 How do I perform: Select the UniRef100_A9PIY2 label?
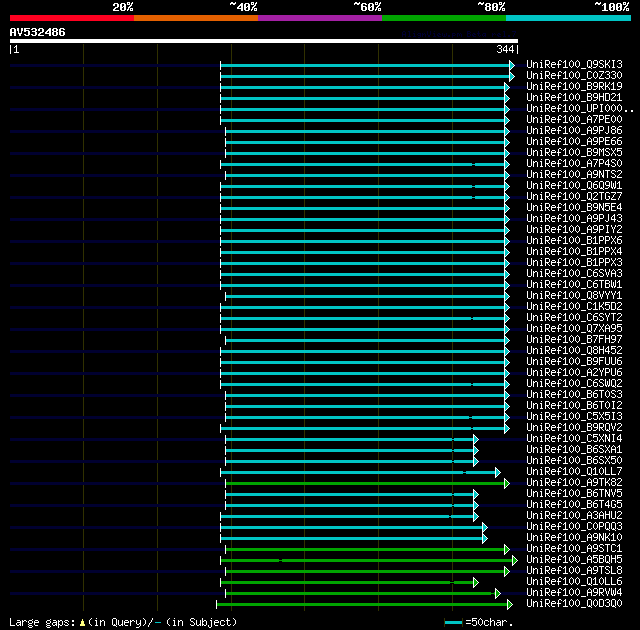point(574,230)
